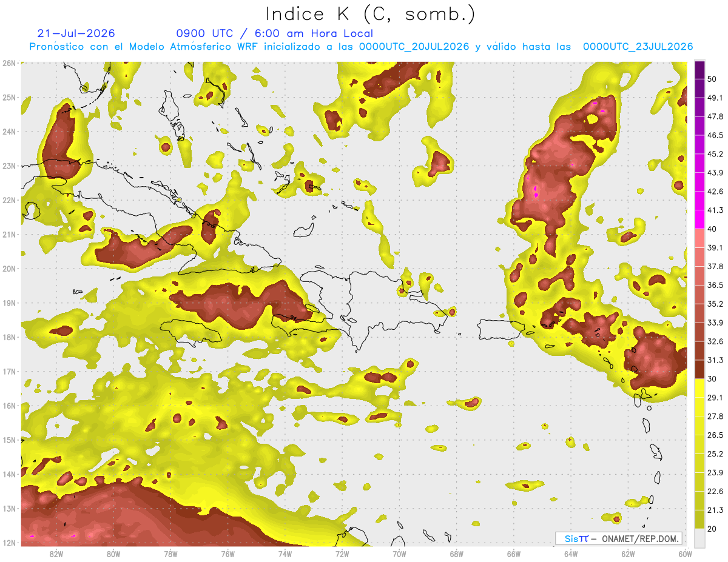
Task: Click the latitude label "20N"
Action: (x=8, y=269)
